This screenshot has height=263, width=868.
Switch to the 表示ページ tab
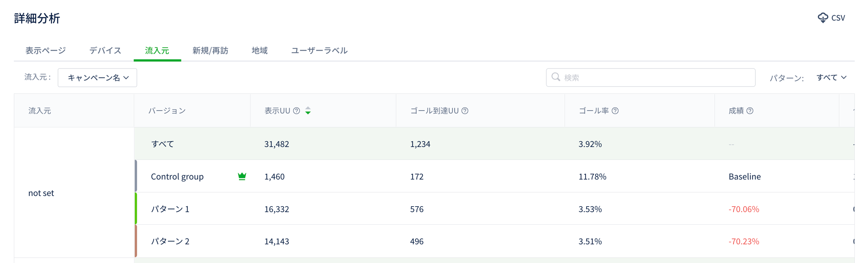pos(46,50)
